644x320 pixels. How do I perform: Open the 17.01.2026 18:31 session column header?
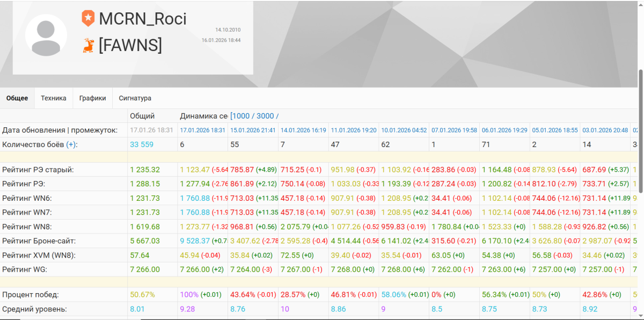(x=203, y=130)
